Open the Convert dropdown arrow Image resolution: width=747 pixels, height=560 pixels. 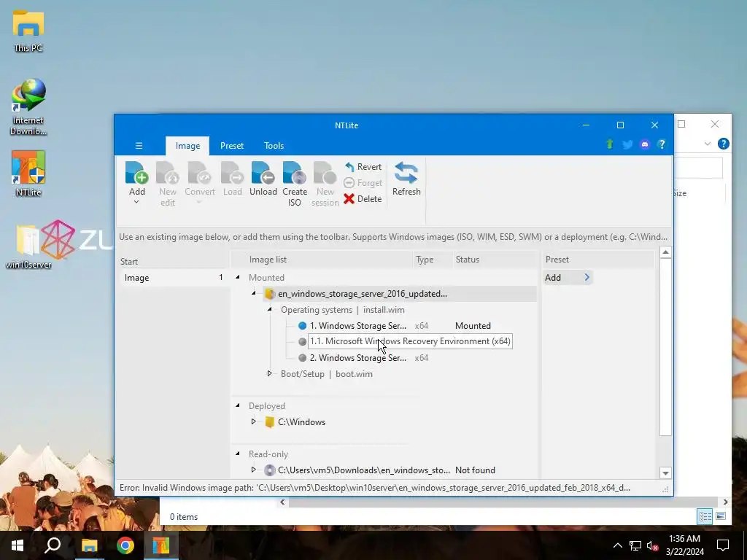tap(200, 202)
